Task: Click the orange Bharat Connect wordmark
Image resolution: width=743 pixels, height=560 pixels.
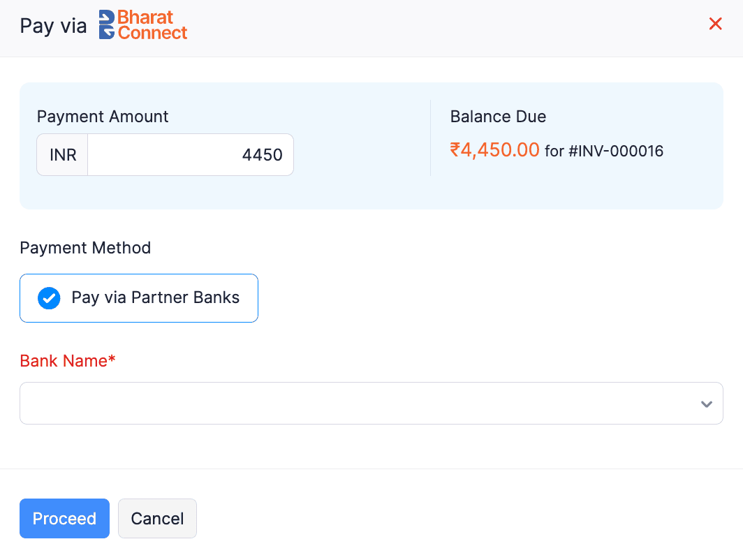Action: (x=153, y=24)
